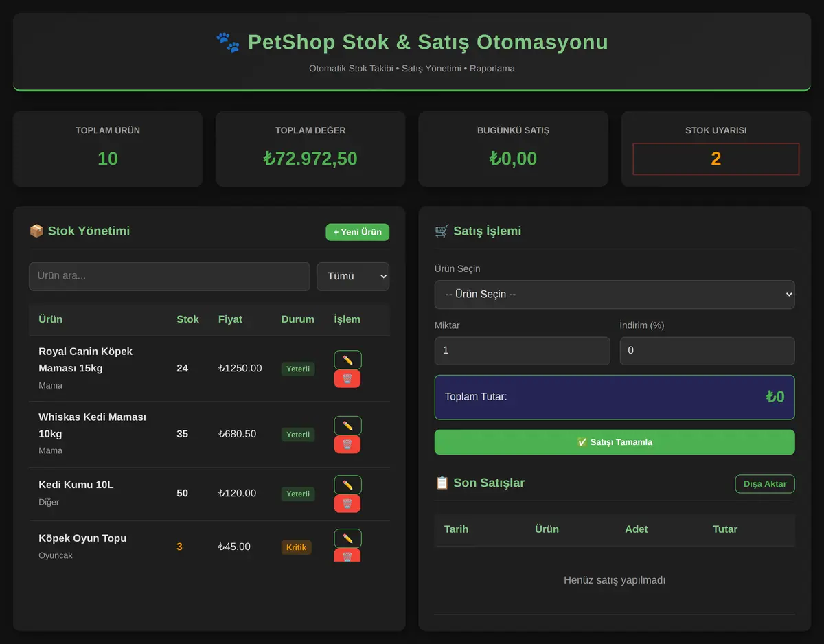Click the Tarih column header in sales table
824x644 pixels.
coord(456,529)
